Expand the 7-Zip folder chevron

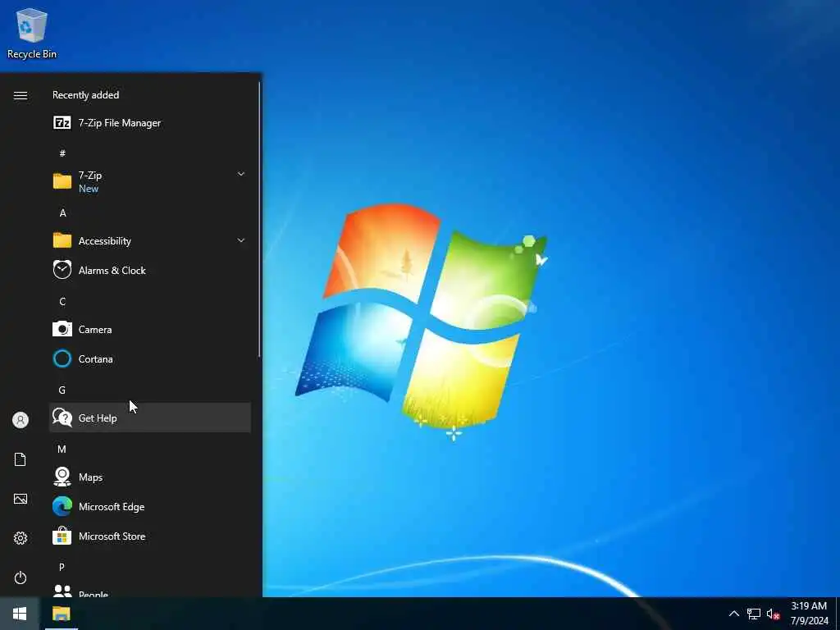click(x=241, y=174)
